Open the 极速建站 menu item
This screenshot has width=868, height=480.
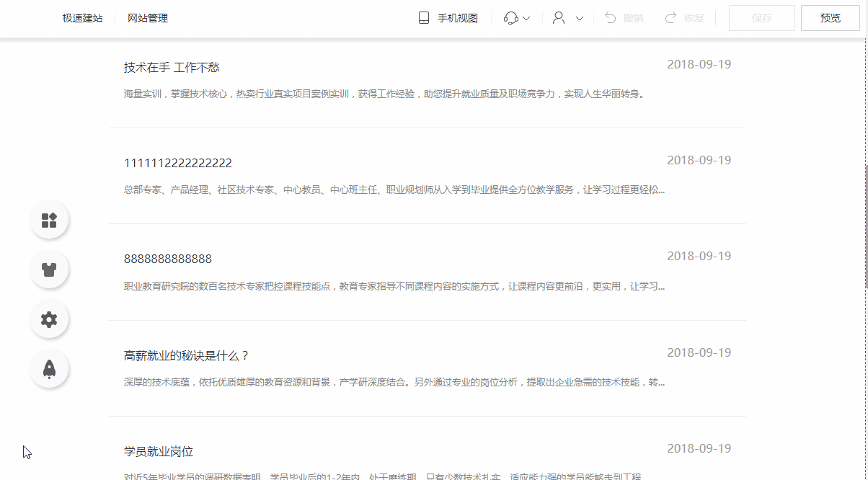pos(82,18)
